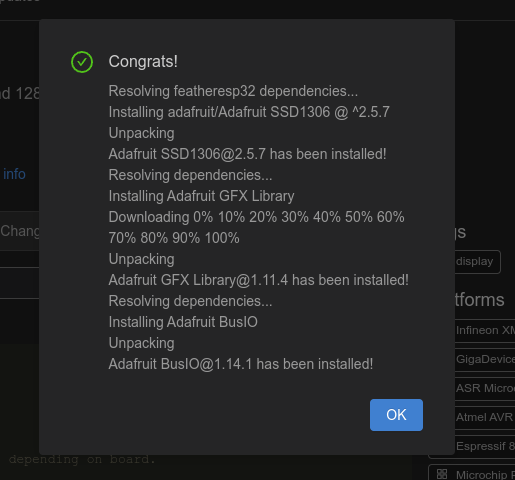Click the Resolving featheresp32 dependencies line
The width and height of the screenshot is (515, 480).
(233, 91)
